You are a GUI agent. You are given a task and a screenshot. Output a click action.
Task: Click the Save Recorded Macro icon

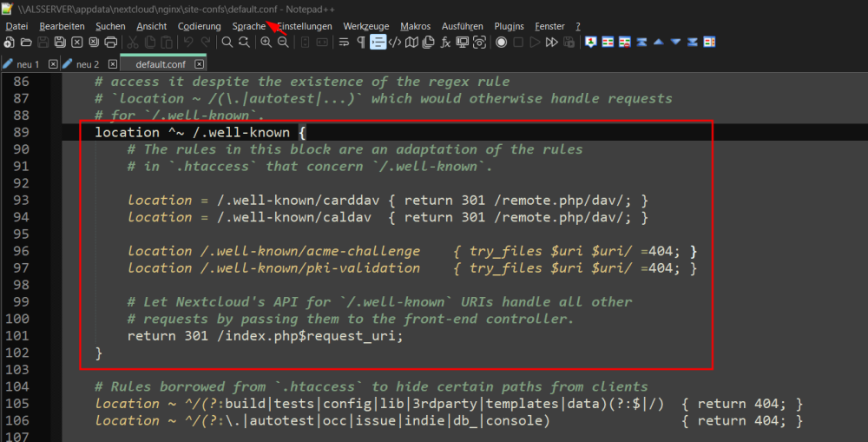tap(569, 42)
